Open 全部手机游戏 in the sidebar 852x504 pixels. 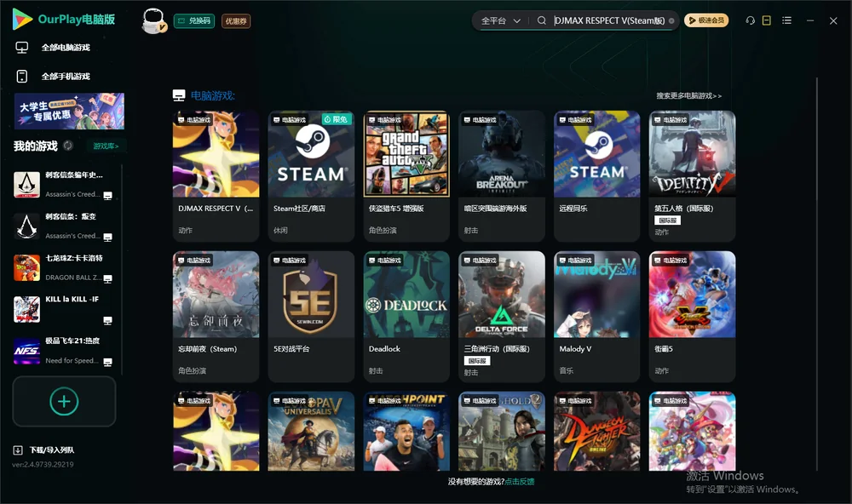pyautogui.click(x=53, y=76)
